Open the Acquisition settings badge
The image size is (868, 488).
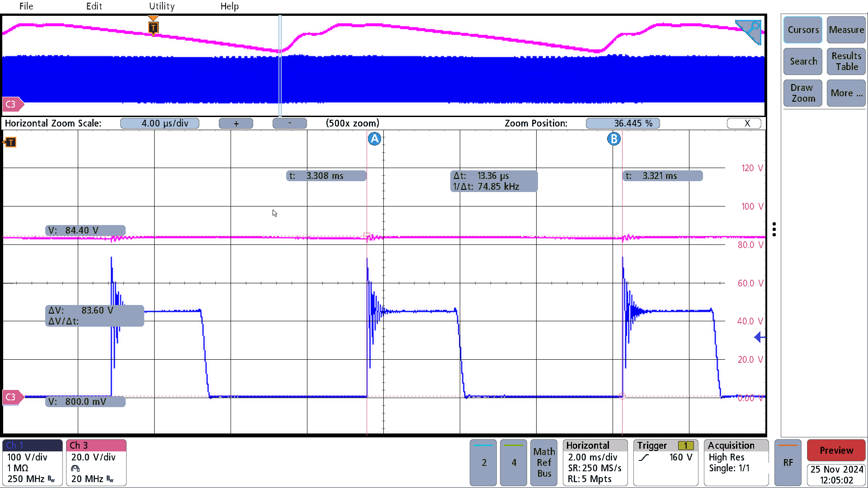[x=736, y=463]
